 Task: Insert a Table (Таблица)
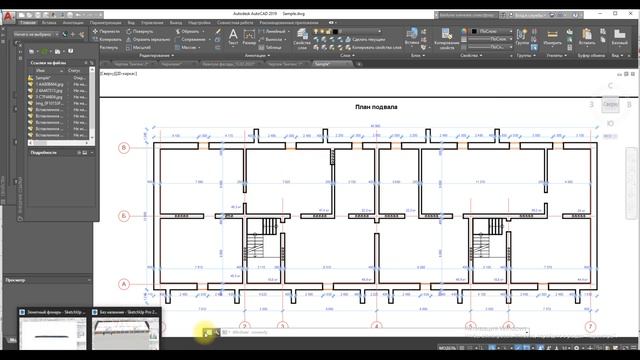coord(270,47)
